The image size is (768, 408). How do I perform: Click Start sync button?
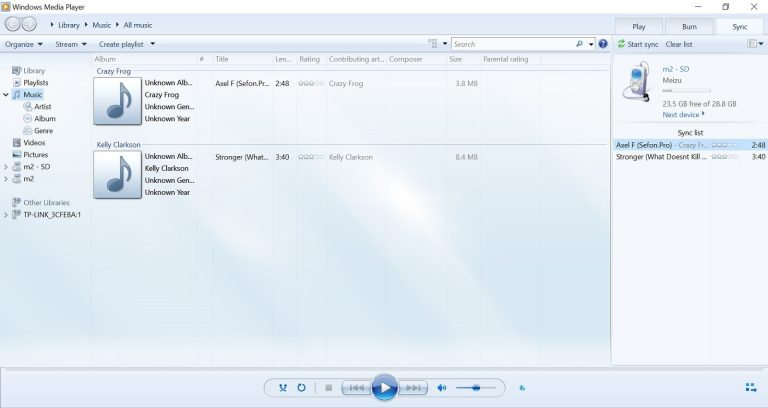click(x=638, y=44)
